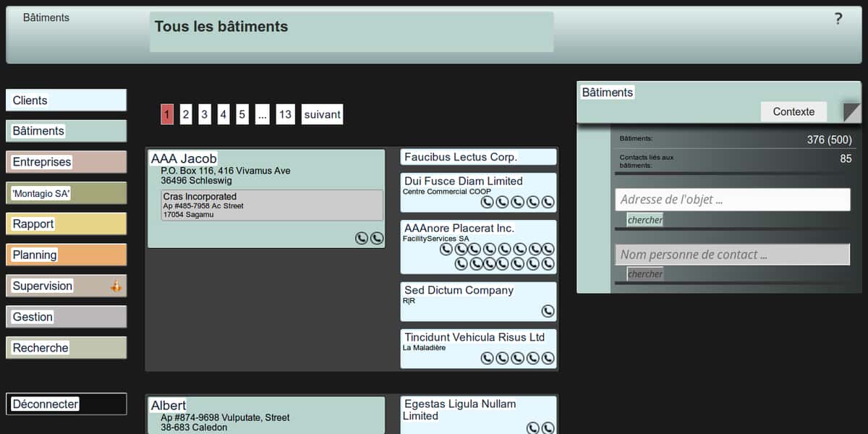The image size is (868, 434).
Task: Jump to page 13 of results
Action: point(285,114)
